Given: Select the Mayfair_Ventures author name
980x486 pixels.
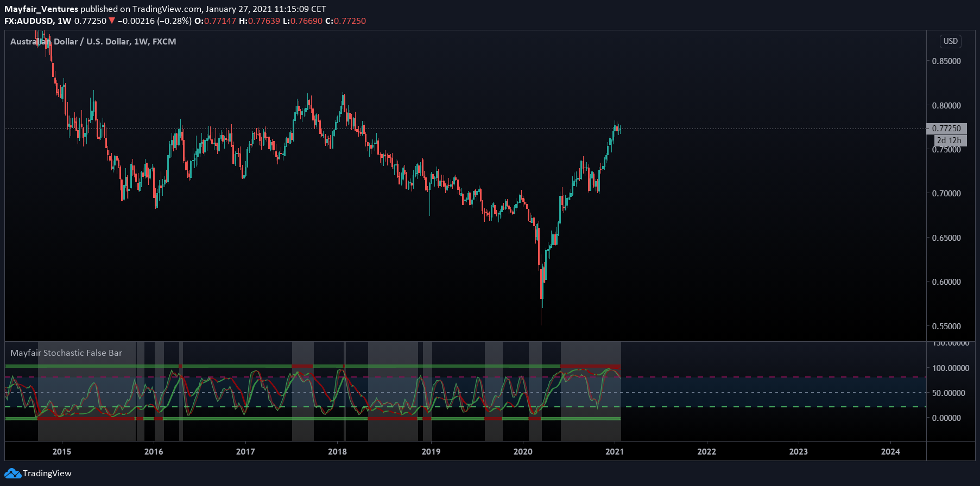Looking at the screenshot, I should [x=41, y=9].
